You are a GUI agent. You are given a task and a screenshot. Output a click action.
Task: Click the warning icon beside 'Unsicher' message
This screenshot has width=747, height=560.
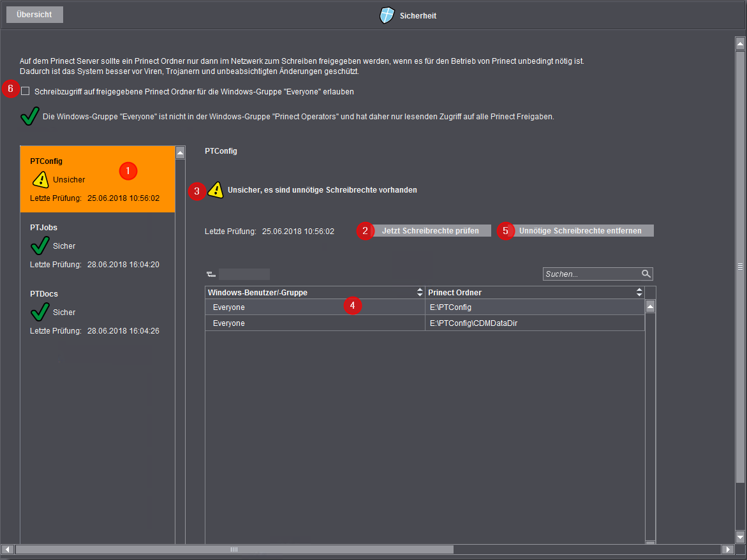(x=217, y=189)
